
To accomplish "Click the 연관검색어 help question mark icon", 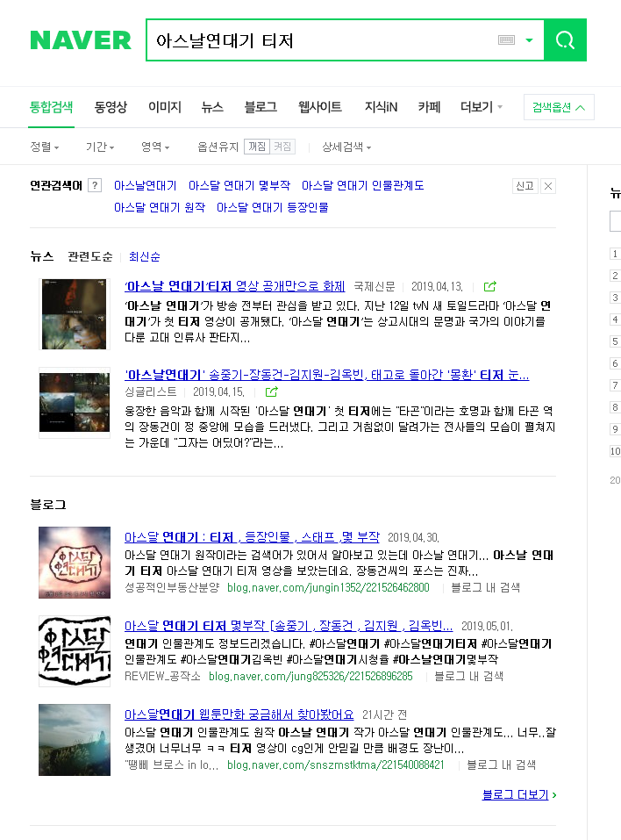I will coord(95,185).
